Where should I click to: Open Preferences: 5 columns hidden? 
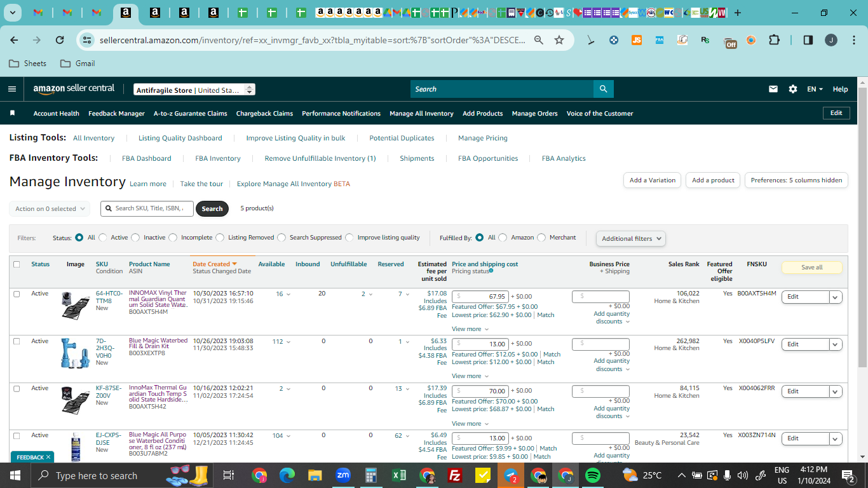[x=796, y=180]
